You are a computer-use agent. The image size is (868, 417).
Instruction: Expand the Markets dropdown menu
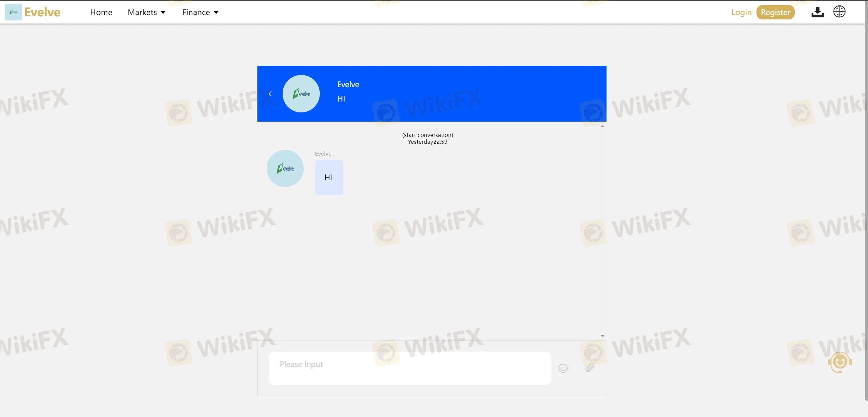[x=146, y=12]
